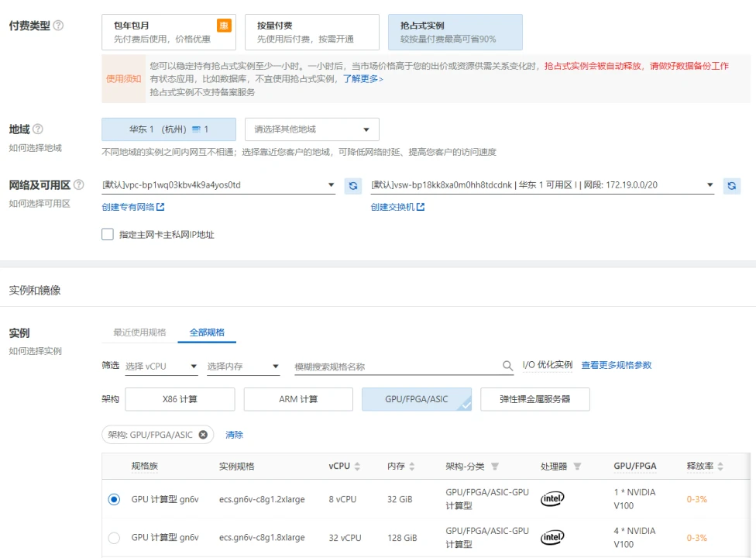756x558 pixels.
Task: Click the external link icon beside 创建专有网络
Action: 160,207
